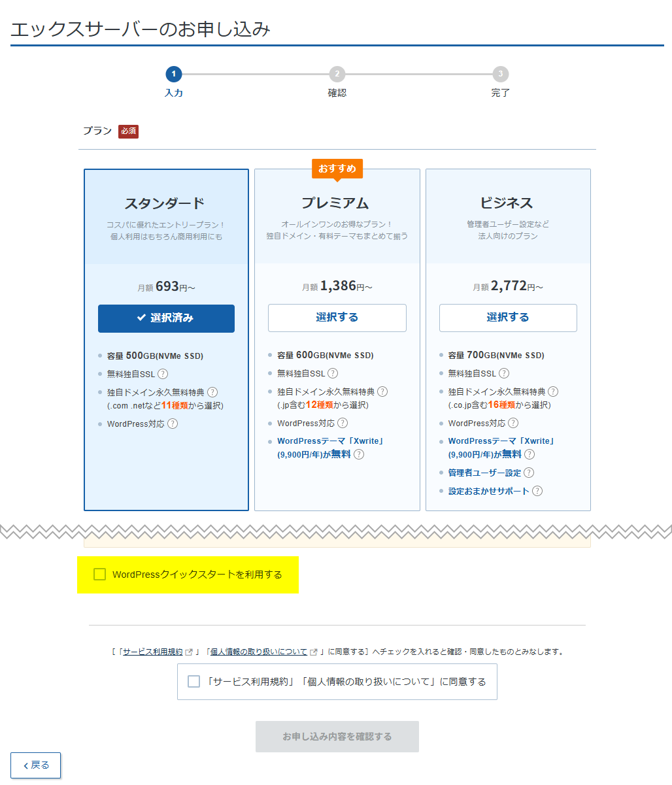Click external link icon after 個人情報の取り扱いについて

coord(314,652)
